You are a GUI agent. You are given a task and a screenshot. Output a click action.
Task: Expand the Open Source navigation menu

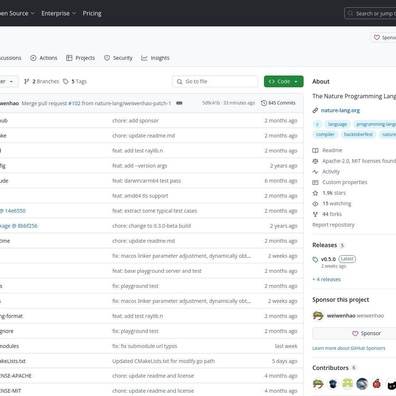coord(17,13)
